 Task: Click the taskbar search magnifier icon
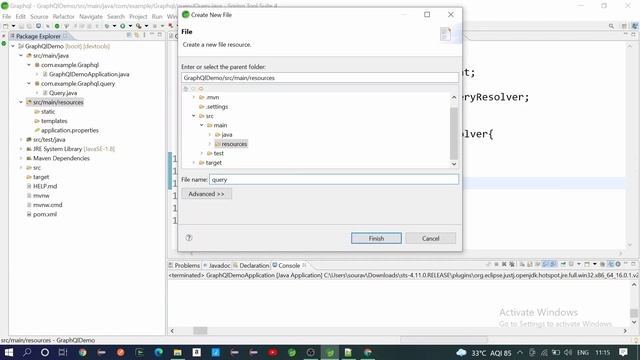(x=27, y=352)
